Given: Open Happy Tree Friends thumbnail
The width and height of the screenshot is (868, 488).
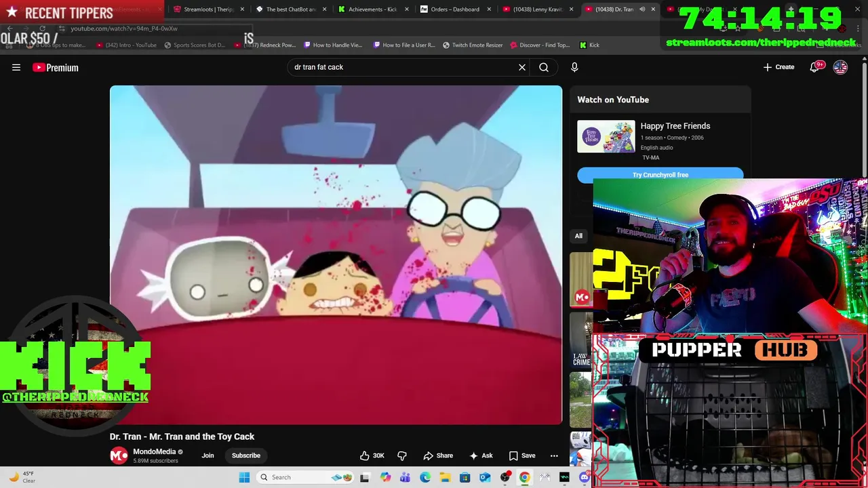Looking at the screenshot, I should pos(606,136).
